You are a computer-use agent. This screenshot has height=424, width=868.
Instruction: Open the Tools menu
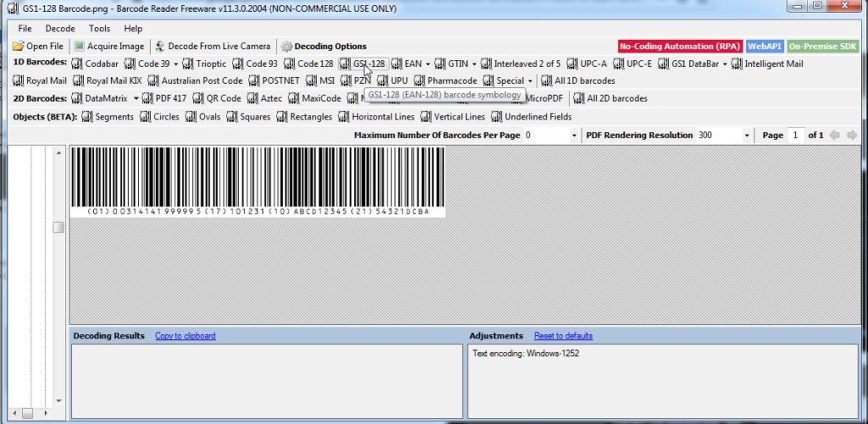pos(99,29)
